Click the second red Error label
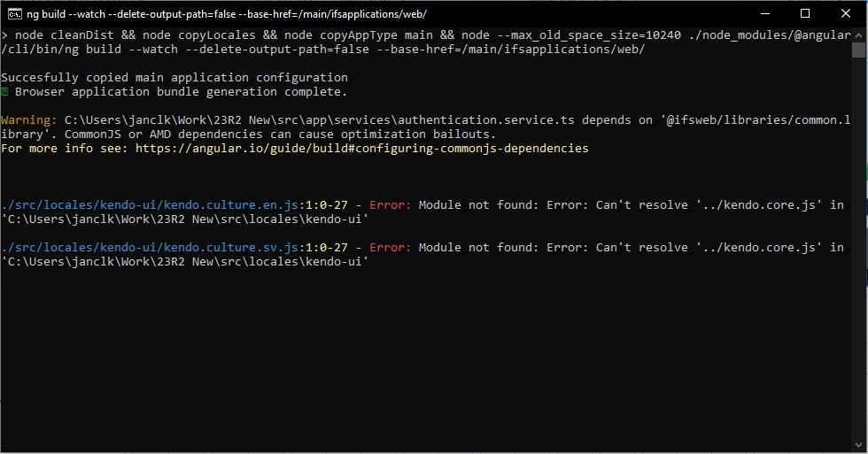The height and width of the screenshot is (454, 868). tap(390, 247)
